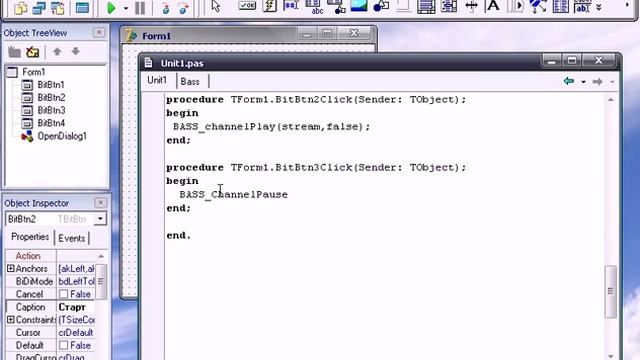Navigate forward in code editor

598,82
